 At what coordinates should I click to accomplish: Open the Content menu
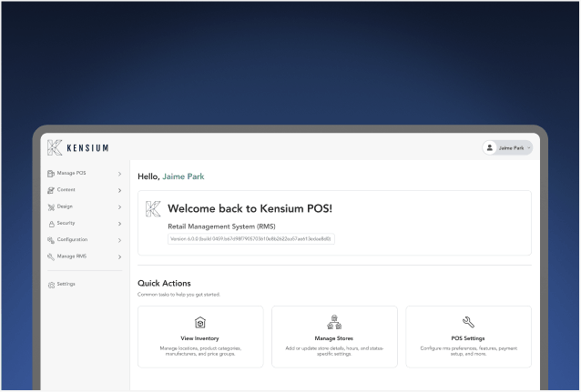click(85, 190)
